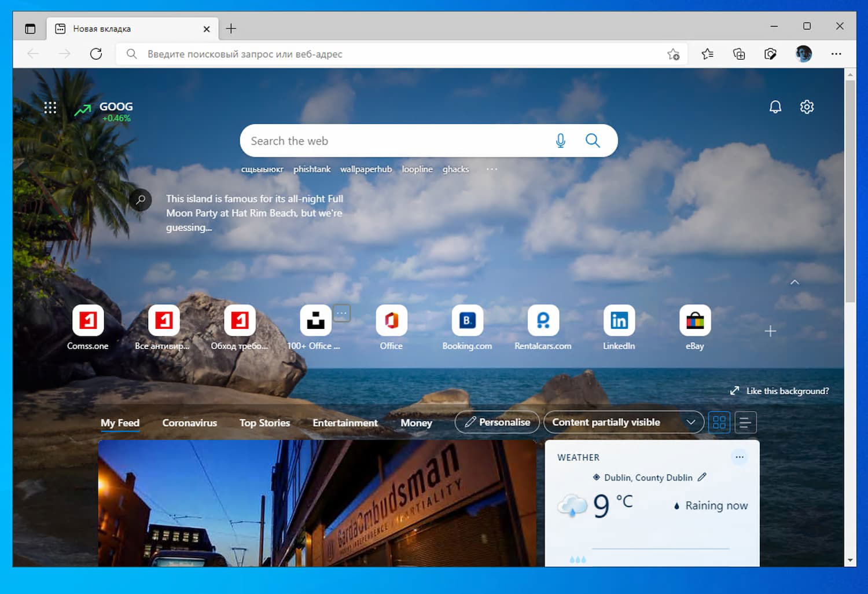Start voice search with microphone
Screen dimensions: 868x594
(560, 140)
